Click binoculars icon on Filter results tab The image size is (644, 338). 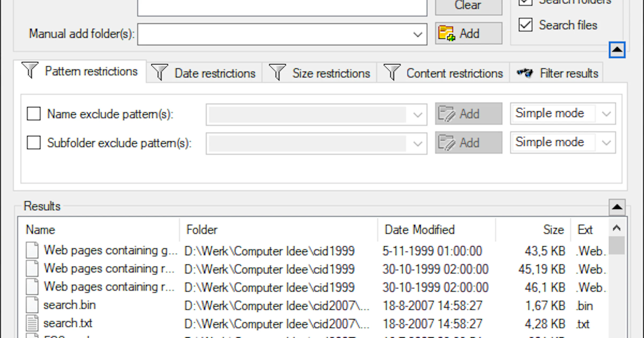pyautogui.click(x=525, y=73)
